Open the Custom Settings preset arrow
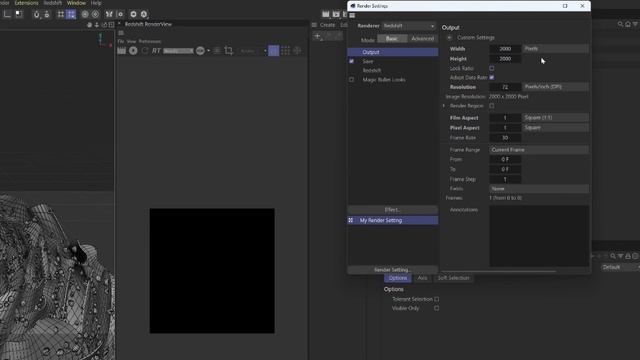This screenshot has width=640, height=360. pyautogui.click(x=449, y=38)
